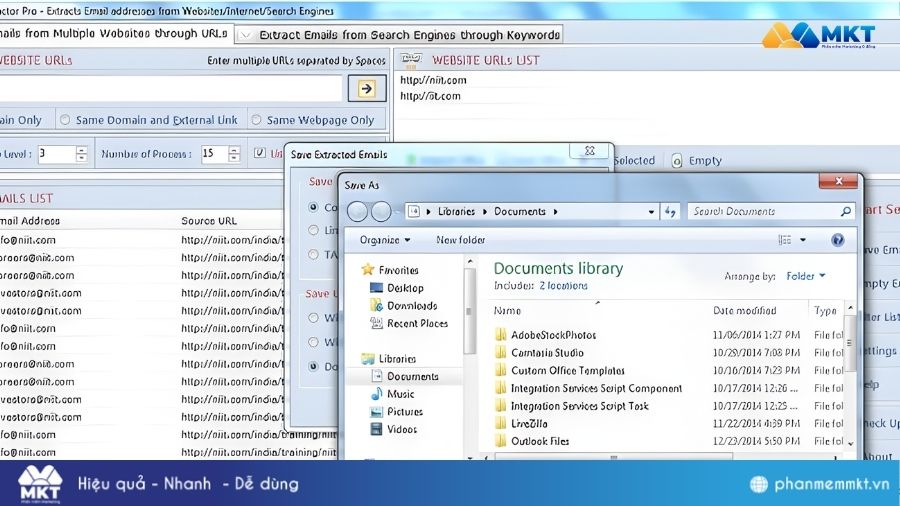Open Desktop in navigation pane
The height and width of the screenshot is (506, 900).
(397, 288)
